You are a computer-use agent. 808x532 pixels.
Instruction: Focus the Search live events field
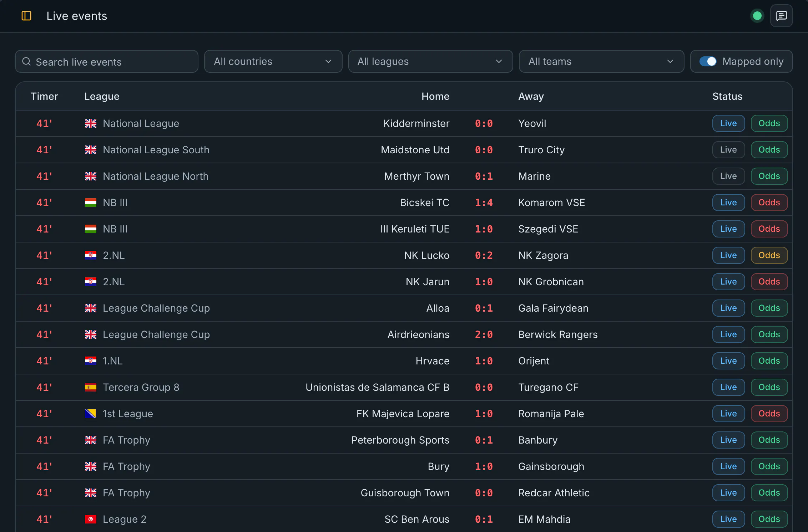point(106,61)
